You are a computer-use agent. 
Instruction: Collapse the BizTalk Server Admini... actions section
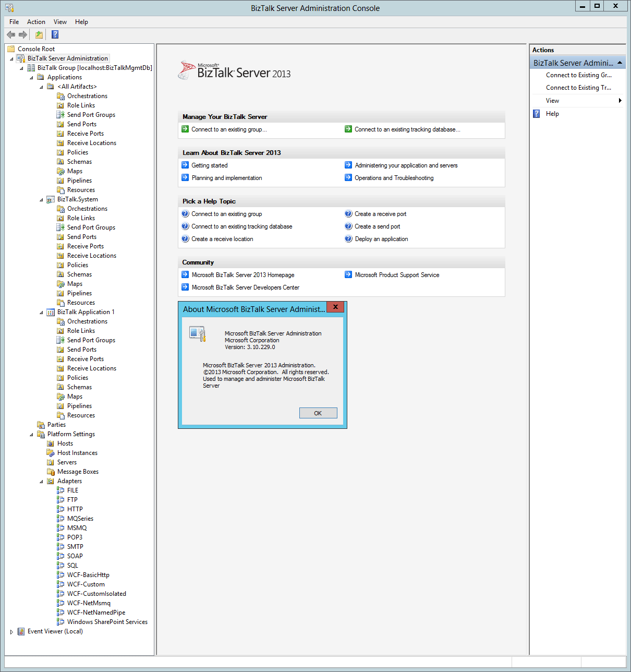[x=620, y=63]
